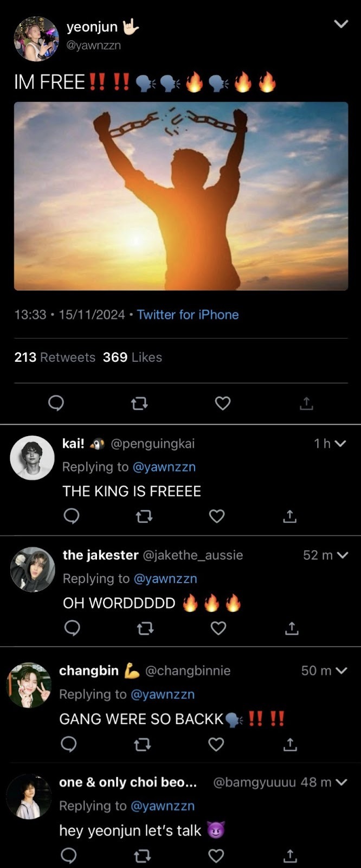This screenshot has width=361, height=868.
Task: Like yeonjun's main tweet
Action: tap(223, 403)
